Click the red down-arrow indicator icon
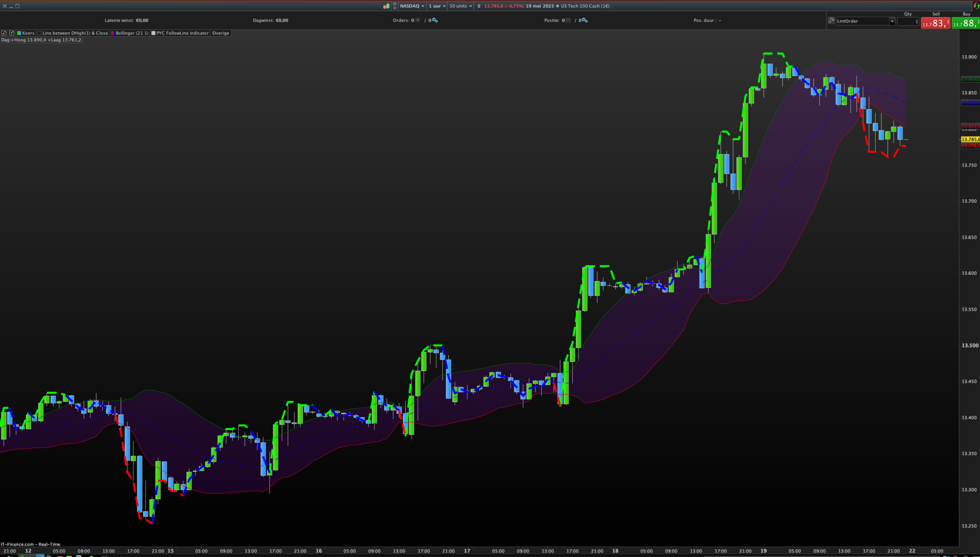Image resolution: width=980 pixels, height=557 pixels. tap(4, 33)
